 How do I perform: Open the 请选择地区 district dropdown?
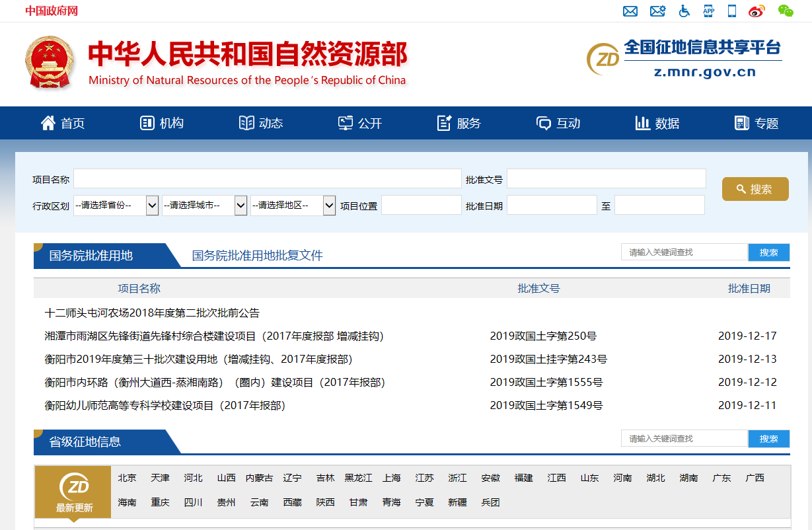(293, 205)
